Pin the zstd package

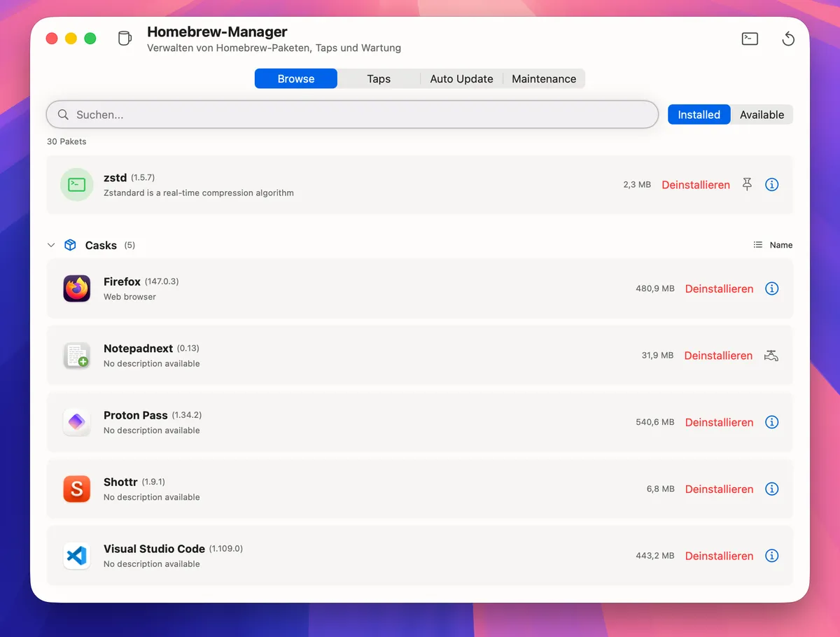pos(747,184)
